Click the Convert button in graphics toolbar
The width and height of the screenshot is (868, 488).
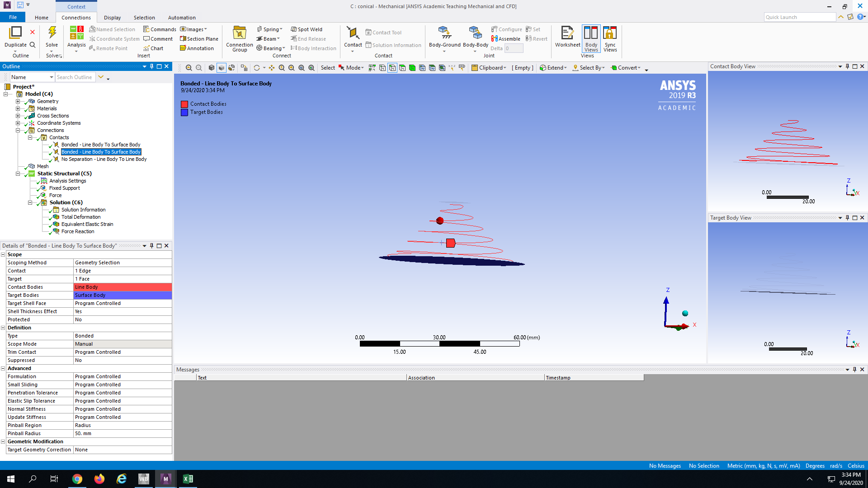coord(626,68)
